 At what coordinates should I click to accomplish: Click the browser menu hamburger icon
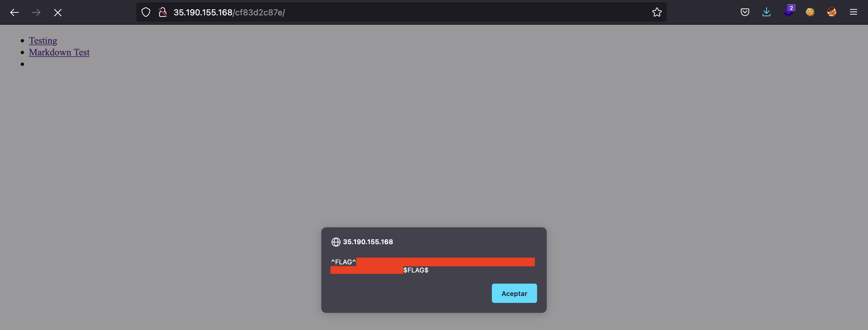[x=854, y=12]
